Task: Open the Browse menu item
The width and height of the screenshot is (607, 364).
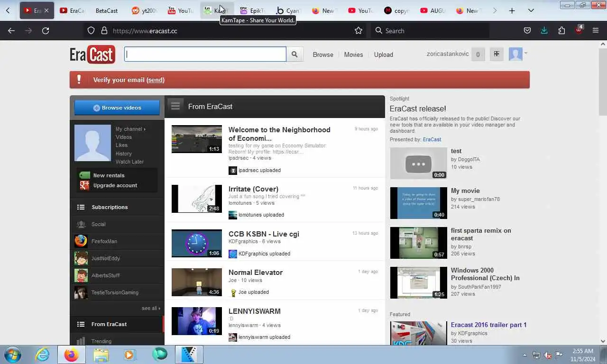Action: [x=323, y=55]
